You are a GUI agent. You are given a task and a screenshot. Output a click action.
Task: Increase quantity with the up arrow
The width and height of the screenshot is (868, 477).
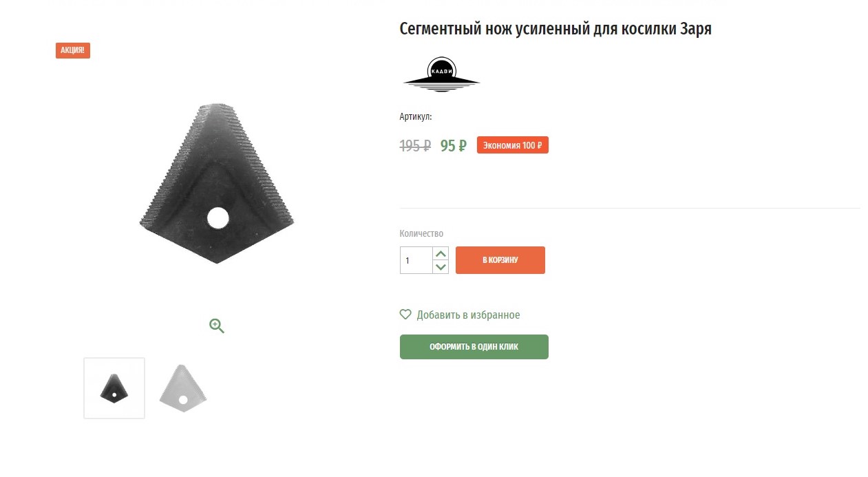click(441, 254)
